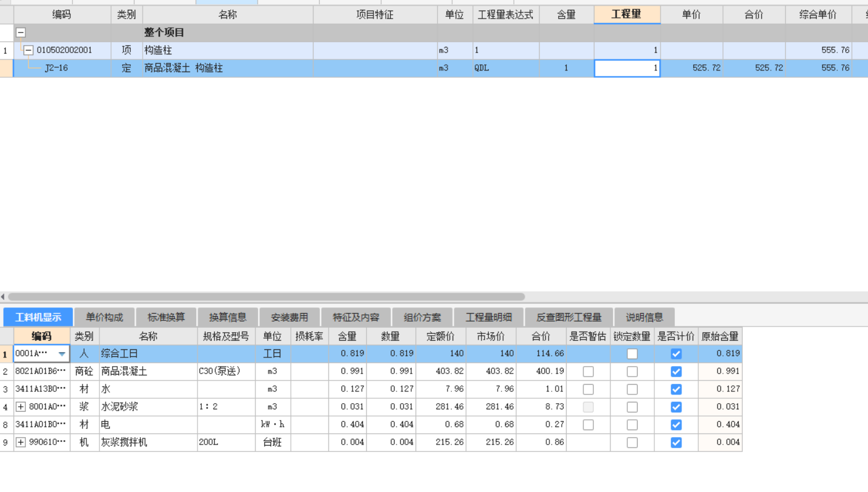Screen dimensions: 868x492
Task: Toggle 是否计价 for 综合工日 row
Action: 676,354
